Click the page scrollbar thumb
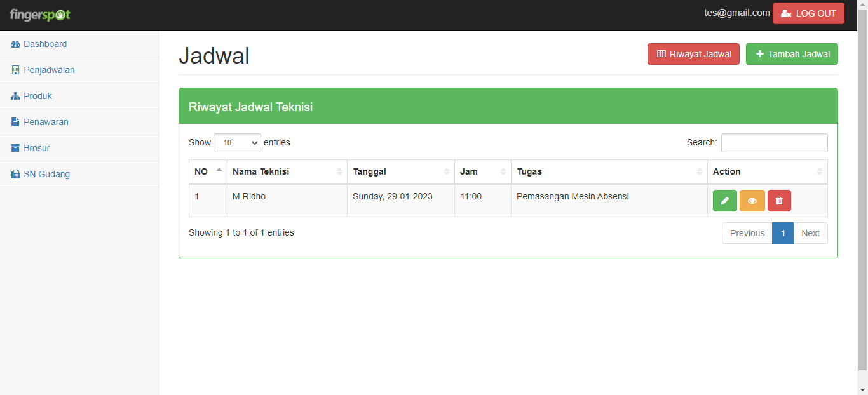This screenshot has height=395, width=868. pyautogui.click(x=862, y=191)
